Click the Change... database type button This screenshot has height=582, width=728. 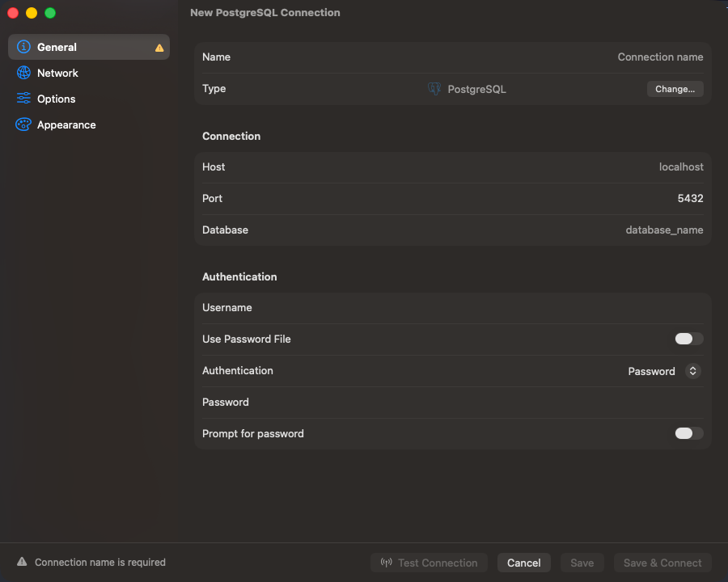point(675,89)
